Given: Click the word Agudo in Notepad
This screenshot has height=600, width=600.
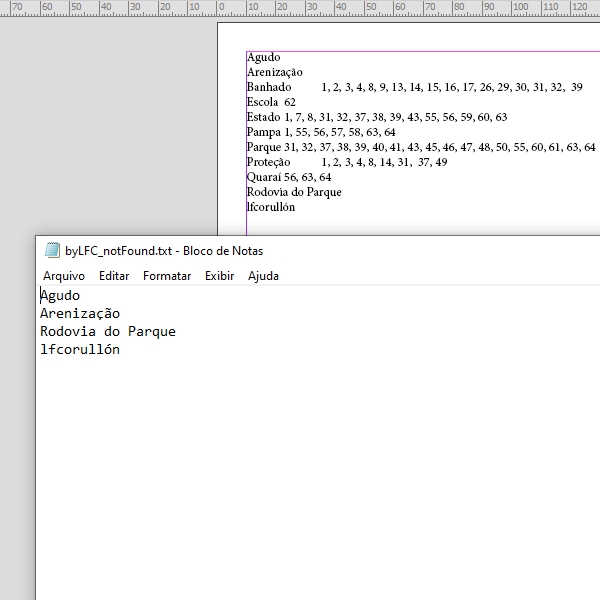Looking at the screenshot, I should [x=60, y=296].
